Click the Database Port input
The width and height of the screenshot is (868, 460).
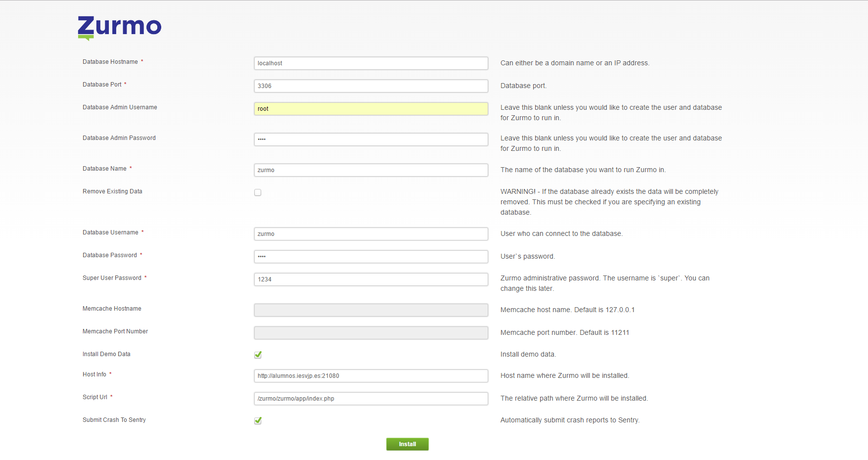370,86
